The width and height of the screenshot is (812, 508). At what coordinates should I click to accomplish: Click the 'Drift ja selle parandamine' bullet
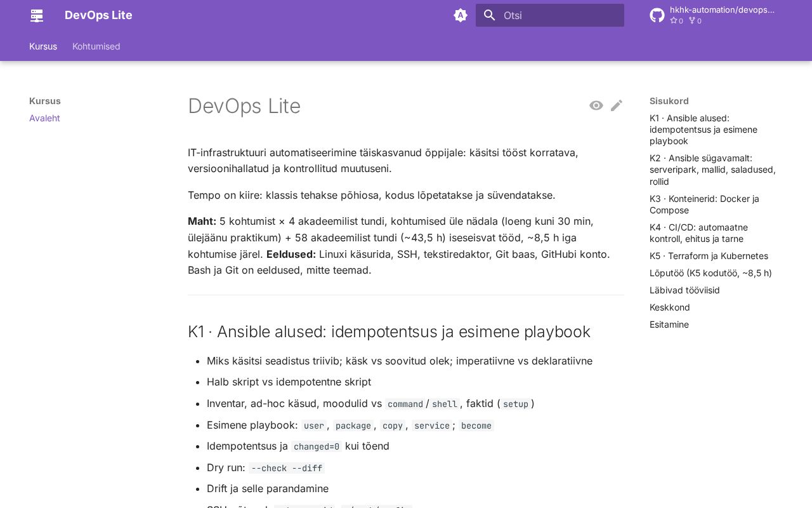[268, 488]
